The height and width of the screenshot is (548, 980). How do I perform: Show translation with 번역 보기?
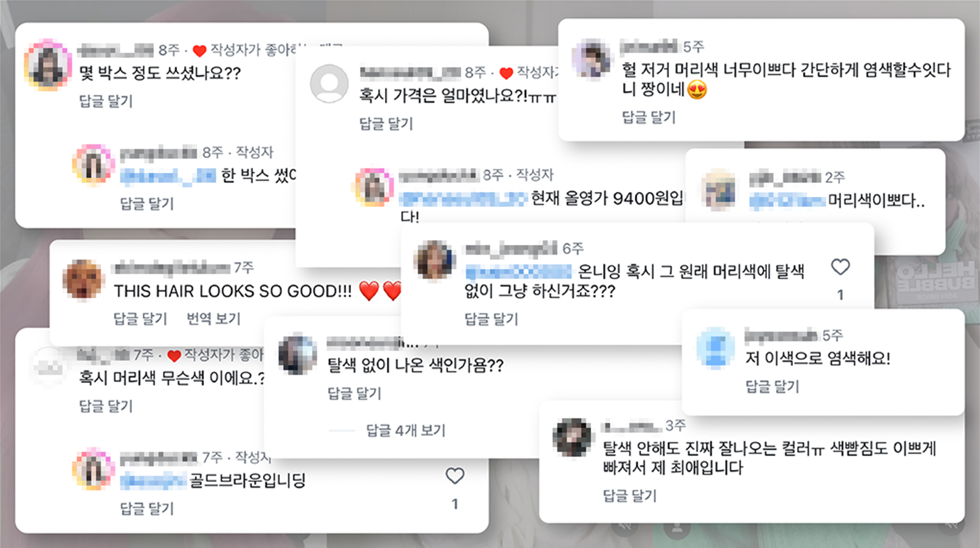click(213, 319)
